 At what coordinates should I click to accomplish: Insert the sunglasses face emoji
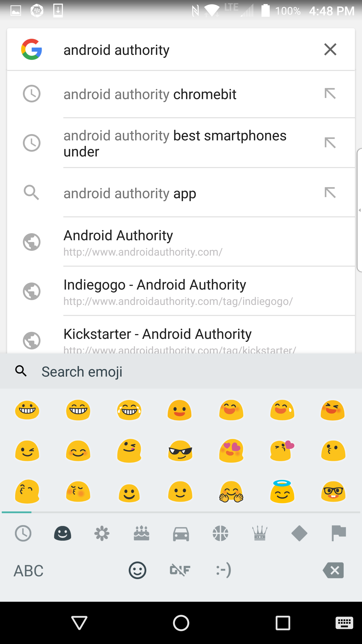coord(180,451)
